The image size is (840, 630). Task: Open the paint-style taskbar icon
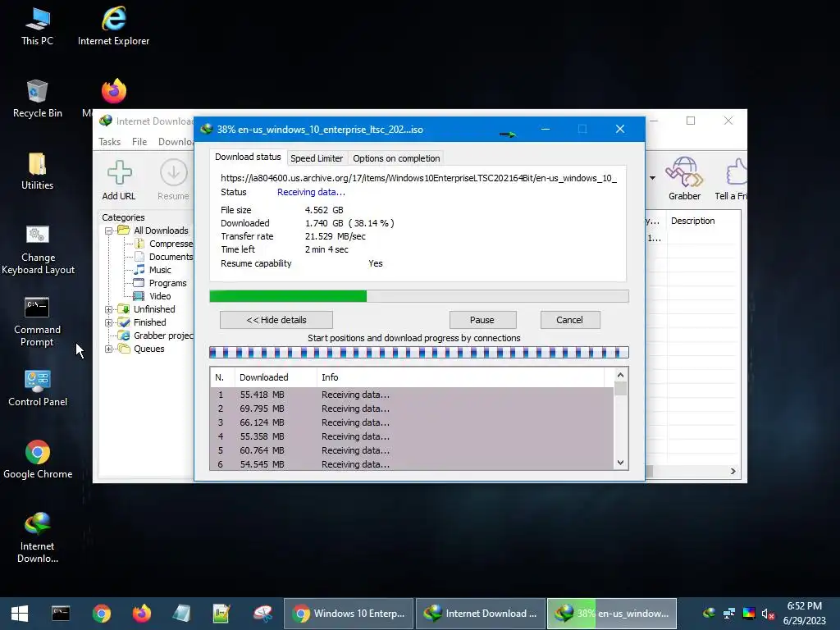tap(262, 614)
